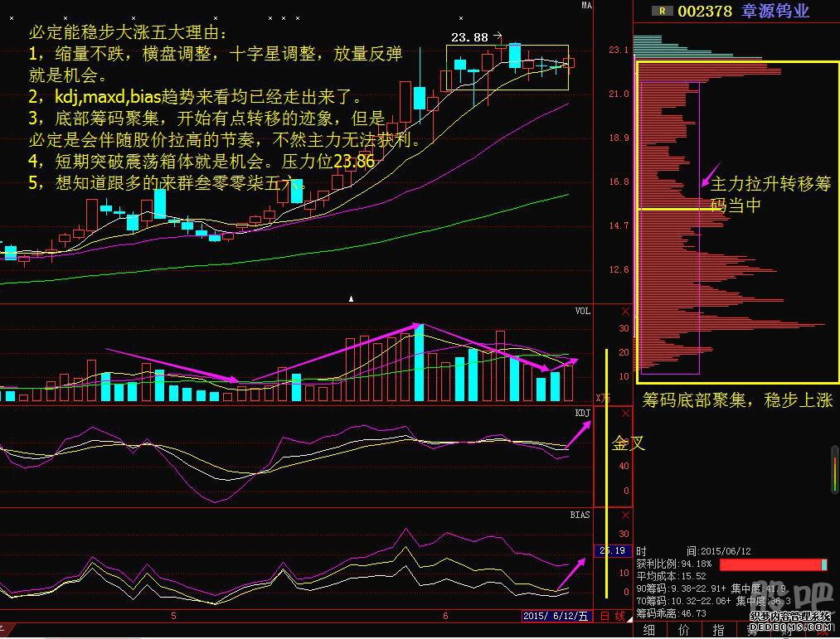Viewport: 840px width, 639px height.
Task: Click the 获利比例:94.18% text
Action: click(674, 564)
